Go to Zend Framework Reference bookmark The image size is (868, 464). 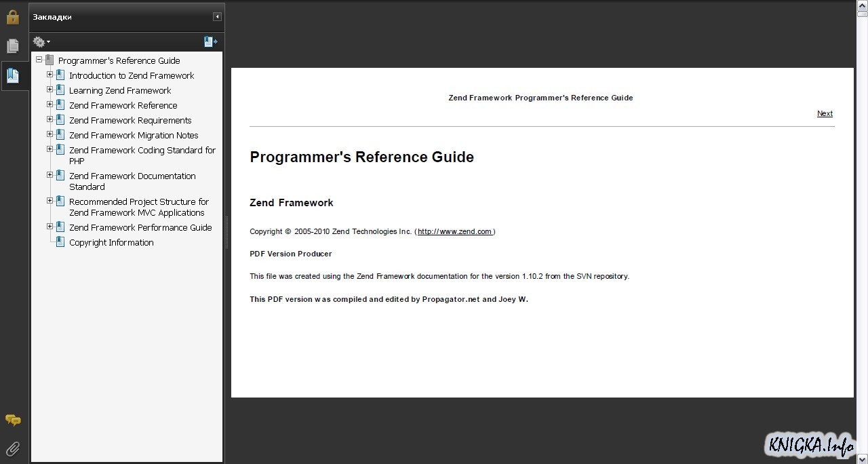pyautogui.click(x=123, y=105)
